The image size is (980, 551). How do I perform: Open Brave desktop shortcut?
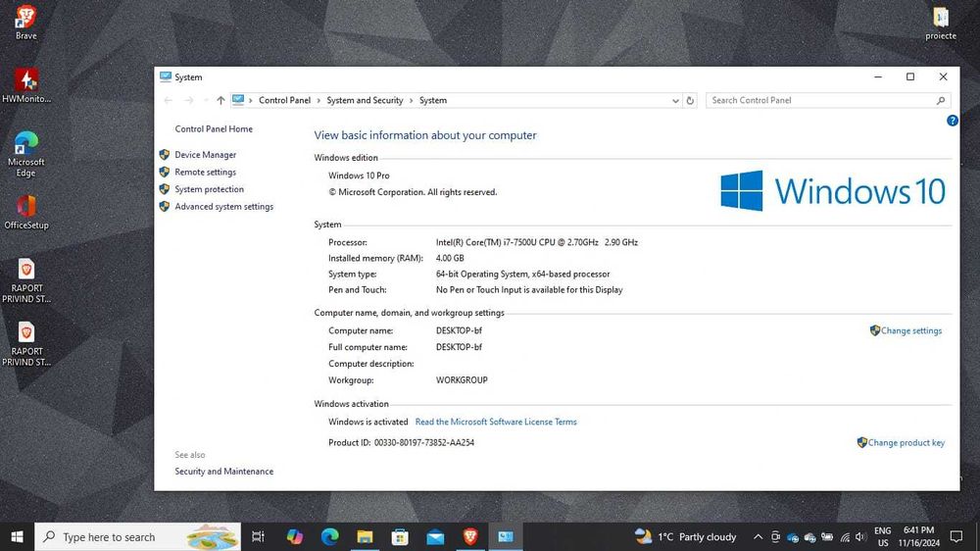pyautogui.click(x=25, y=23)
